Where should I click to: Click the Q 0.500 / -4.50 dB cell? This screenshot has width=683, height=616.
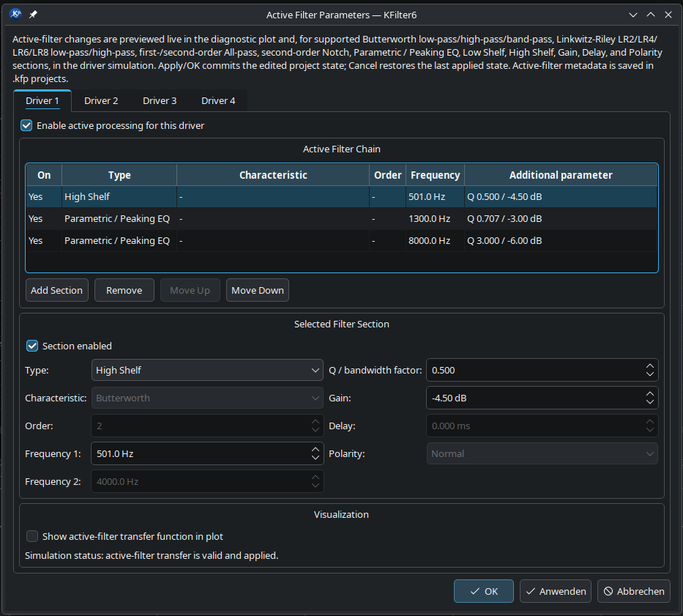[561, 196]
